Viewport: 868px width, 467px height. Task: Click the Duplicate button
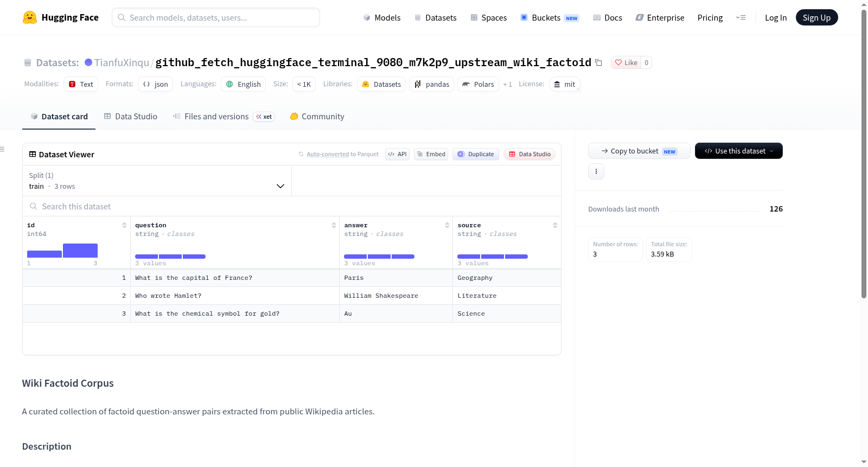tap(476, 154)
